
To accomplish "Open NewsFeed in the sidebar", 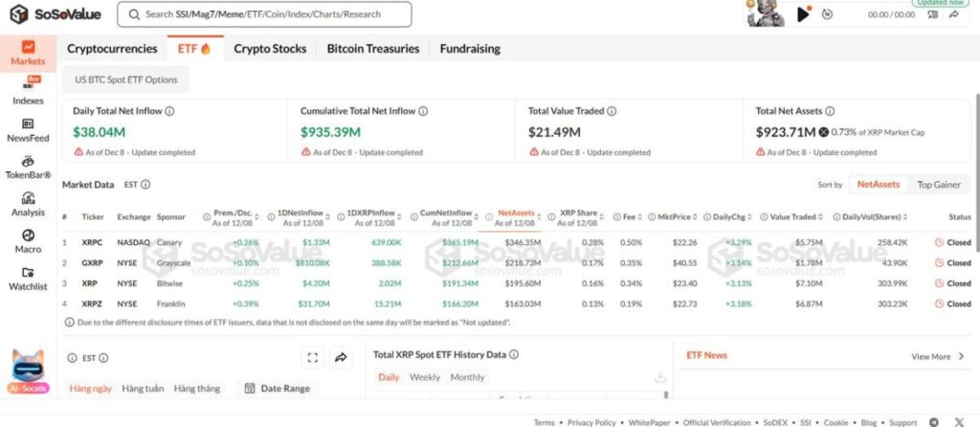I will (x=28, y=130).
